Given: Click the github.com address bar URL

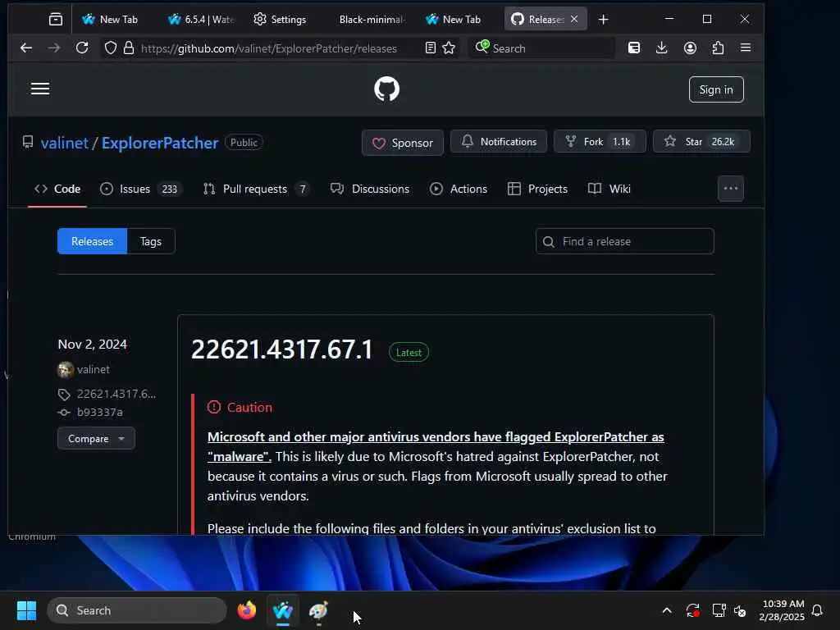Looking at the screenshot, I should pos(268,48).
